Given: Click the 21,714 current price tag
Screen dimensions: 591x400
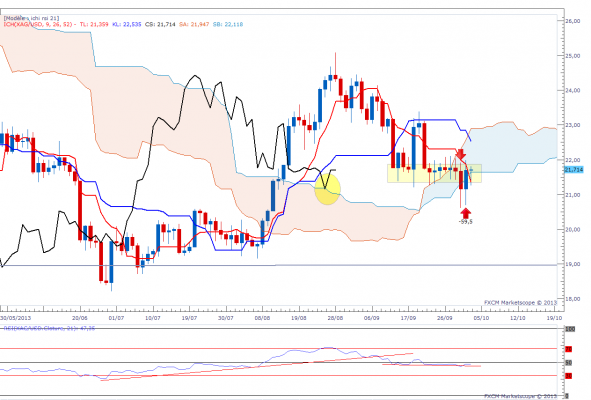Looking at the screenshot, I should [574, 170].
